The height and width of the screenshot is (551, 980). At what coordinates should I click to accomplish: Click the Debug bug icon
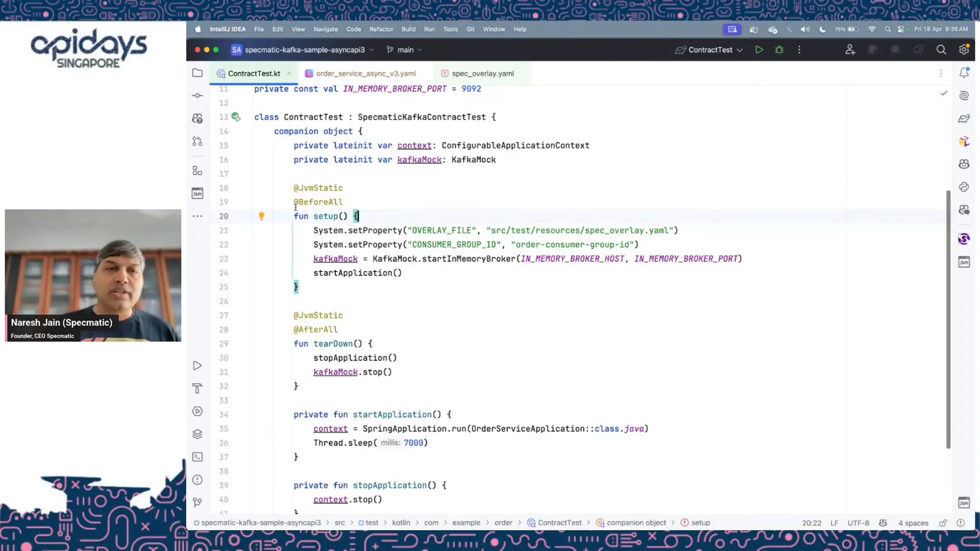click(779, 50)
